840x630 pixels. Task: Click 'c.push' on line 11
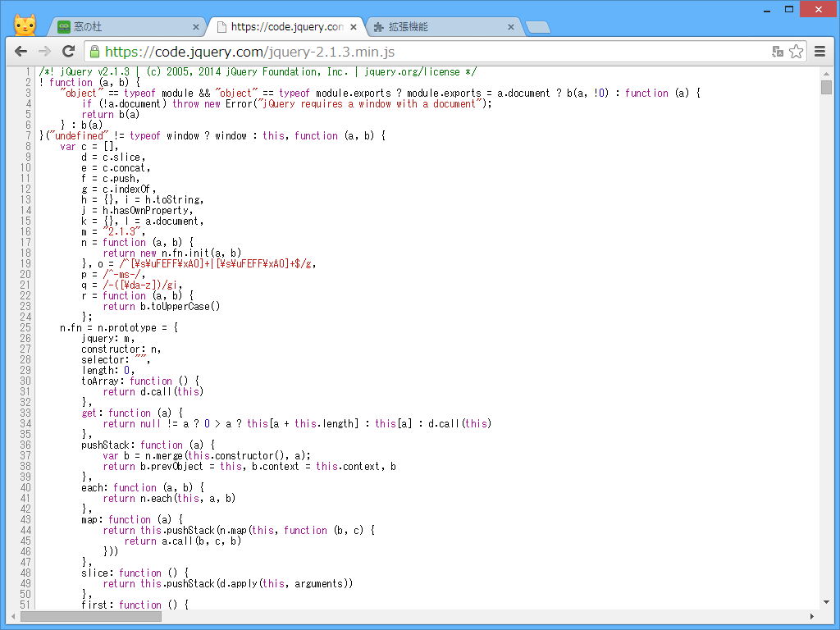point(118,178)
